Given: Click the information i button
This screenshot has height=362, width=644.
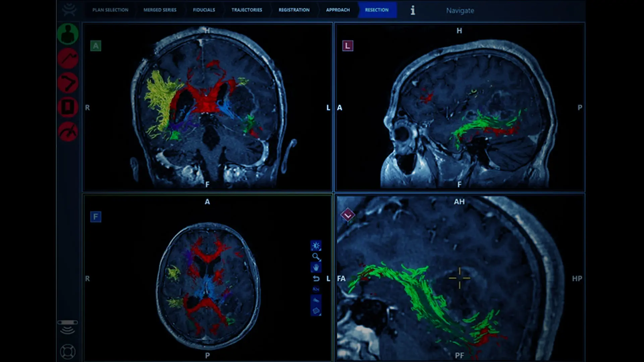Looking at the screenshot, I should [413, 10].
